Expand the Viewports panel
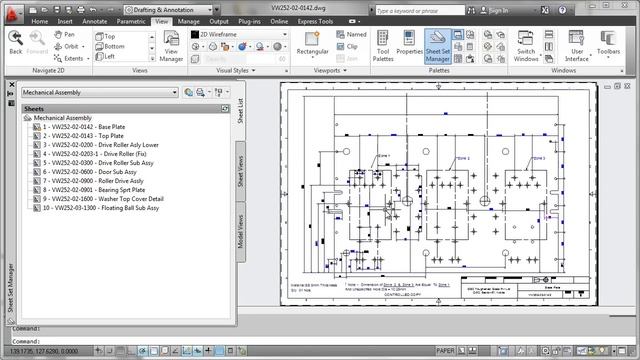The image size is (640, 360). coord(330,71)
